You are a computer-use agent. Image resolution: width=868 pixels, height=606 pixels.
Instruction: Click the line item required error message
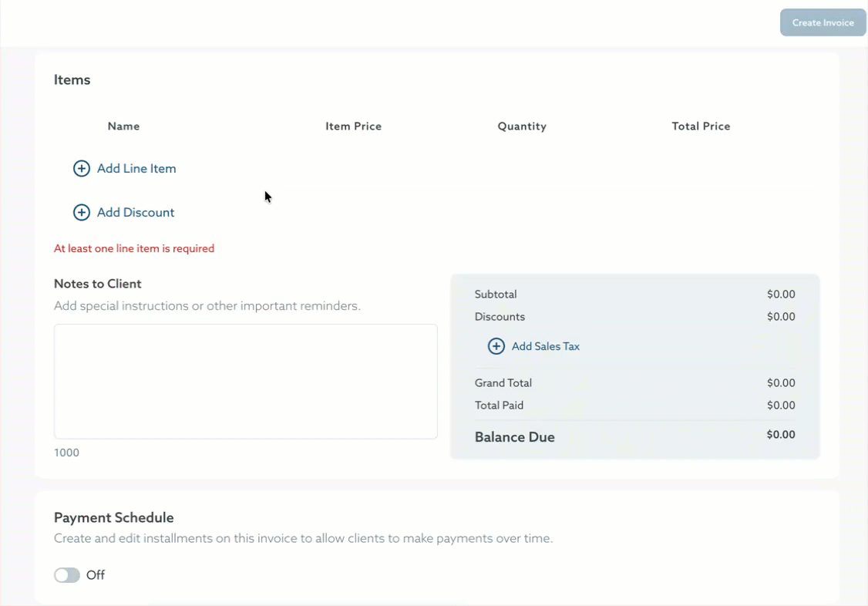(134, 247)
